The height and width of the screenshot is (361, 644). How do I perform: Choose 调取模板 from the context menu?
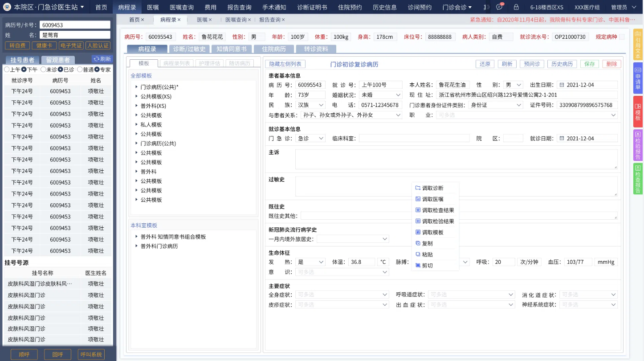coord(435,232)
